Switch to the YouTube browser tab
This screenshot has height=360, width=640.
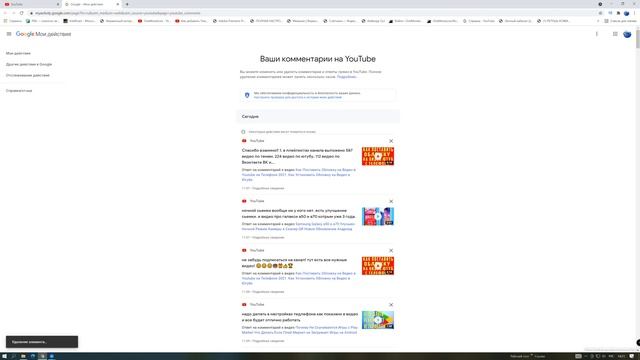[x=31, y=4]
